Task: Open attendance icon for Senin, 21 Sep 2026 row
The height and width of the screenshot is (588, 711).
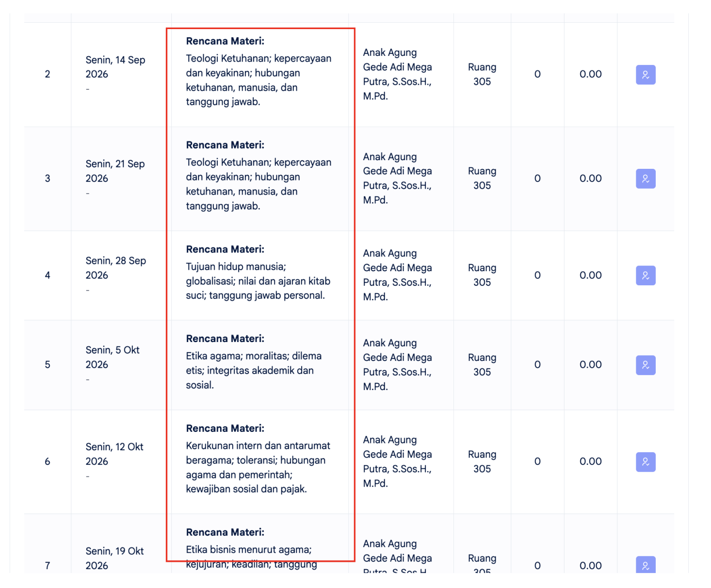Action: [646, 179]
